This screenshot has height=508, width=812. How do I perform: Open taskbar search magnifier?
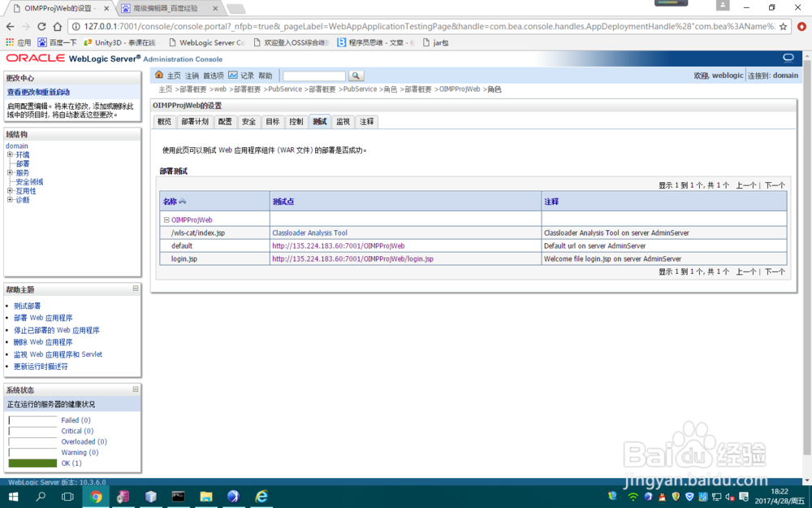[x=41, y=497]
